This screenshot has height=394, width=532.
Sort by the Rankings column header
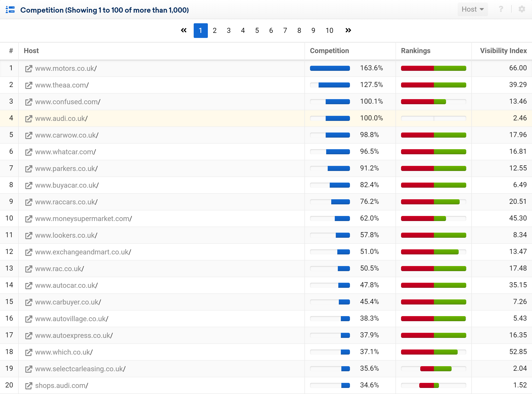pyautogui.click(x=416, y=51)
